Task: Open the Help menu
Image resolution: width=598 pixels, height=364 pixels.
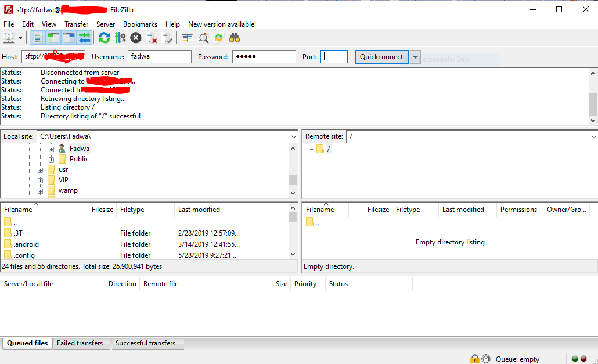Action: [172, 24]
